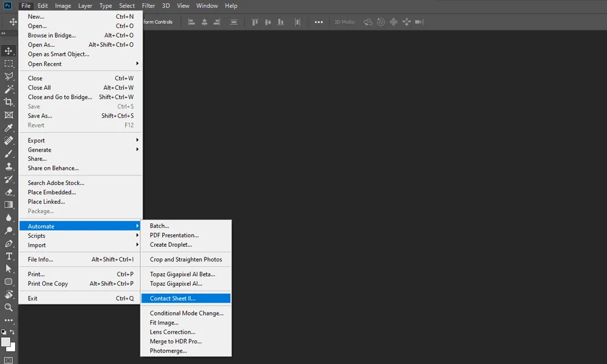Select the Gradient tool
This screenshot has width=607, height=364.
(x=8, y=204)
